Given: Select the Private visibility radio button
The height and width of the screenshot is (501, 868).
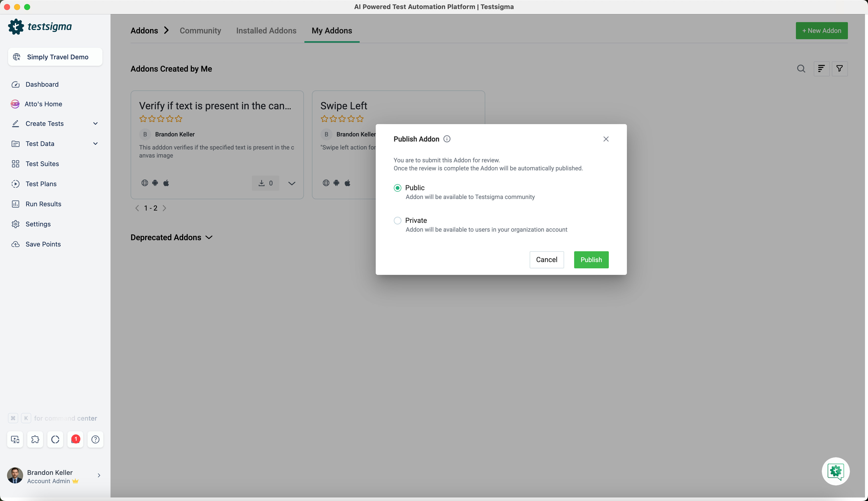Looking at the screenshot, I should tap(397, 220).
